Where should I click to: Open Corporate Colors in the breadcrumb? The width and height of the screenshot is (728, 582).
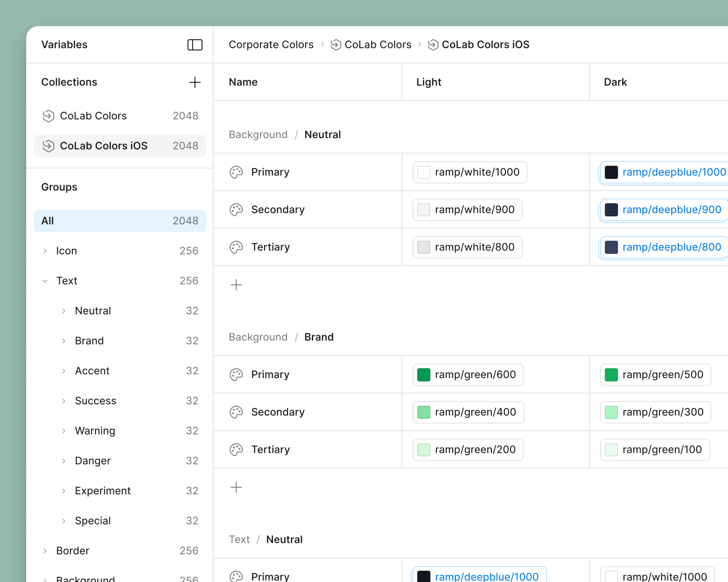pos(271,45)
